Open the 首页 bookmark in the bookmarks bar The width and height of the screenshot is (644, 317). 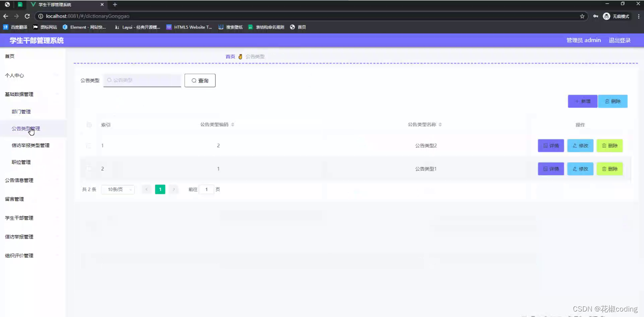[x=298, y=27]
